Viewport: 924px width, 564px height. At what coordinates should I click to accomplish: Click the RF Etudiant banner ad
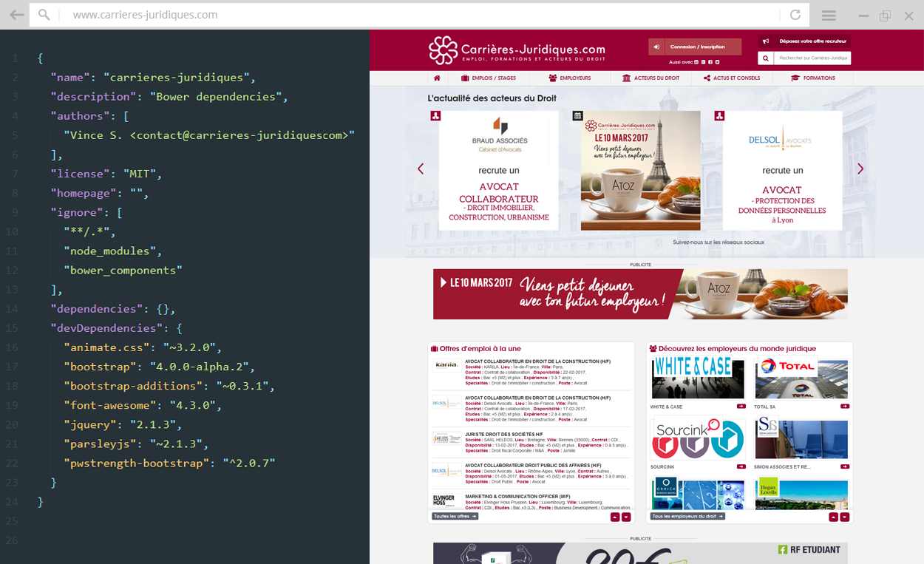click(x=640, y=554)
